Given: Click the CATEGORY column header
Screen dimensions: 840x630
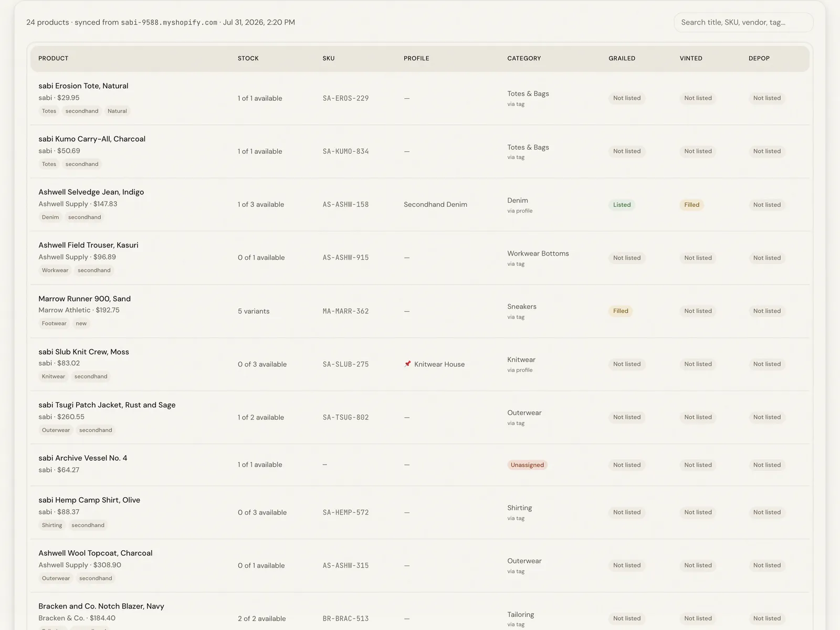Looking at the screenshot, I should (x=524, y=58).
